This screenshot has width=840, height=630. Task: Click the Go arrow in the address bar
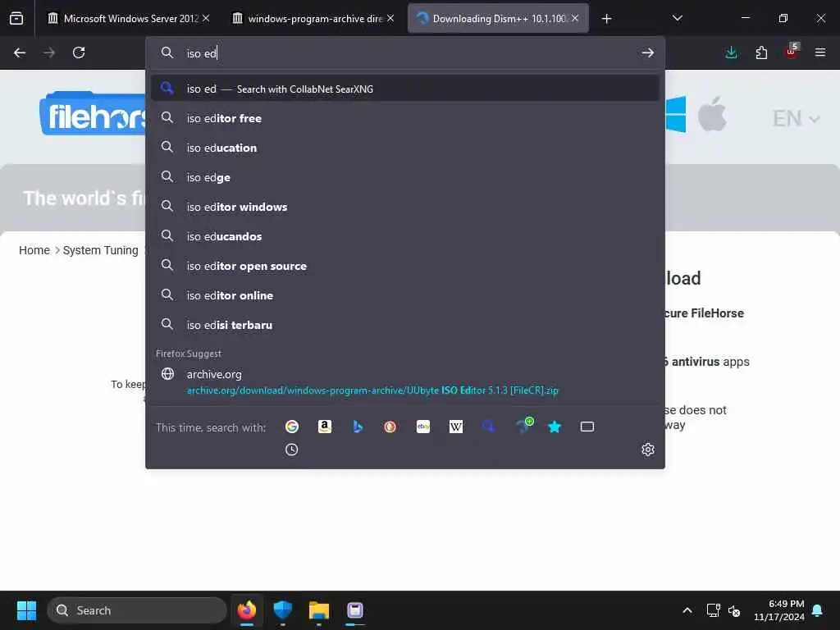click(x=648, y=52)
